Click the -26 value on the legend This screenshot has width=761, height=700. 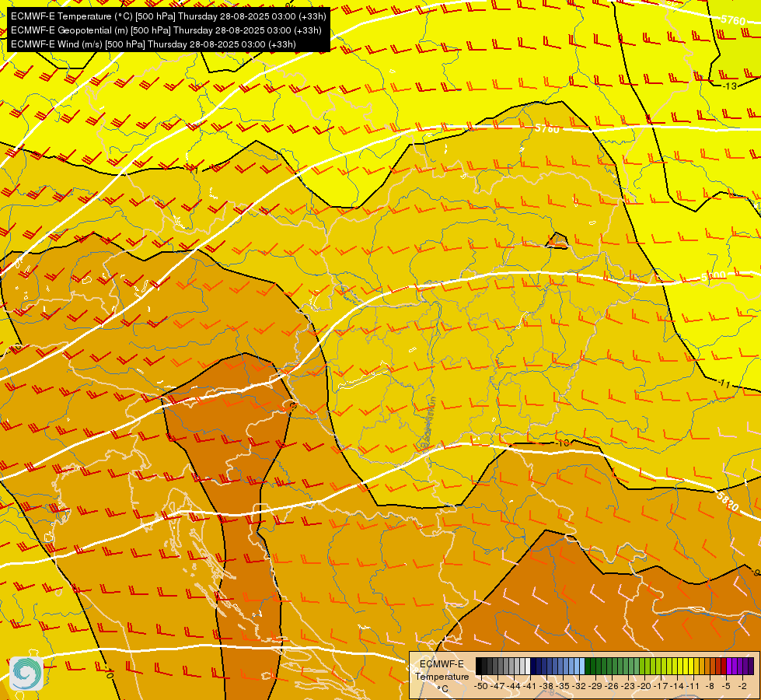tap(612, 686)
